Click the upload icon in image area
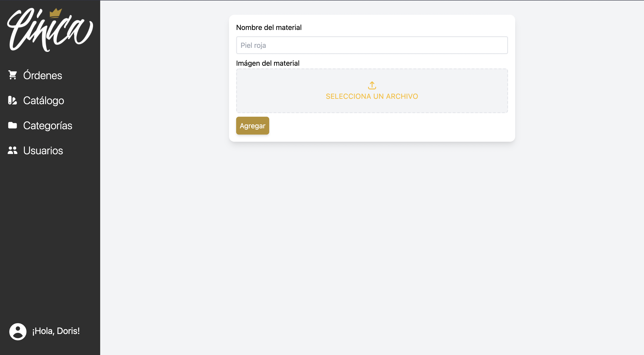 [x=372, y=85]
